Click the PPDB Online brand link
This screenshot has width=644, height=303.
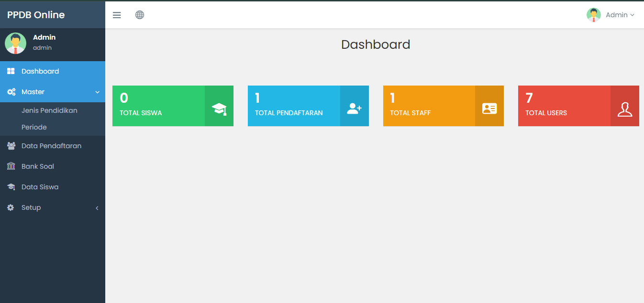point(36,15)
